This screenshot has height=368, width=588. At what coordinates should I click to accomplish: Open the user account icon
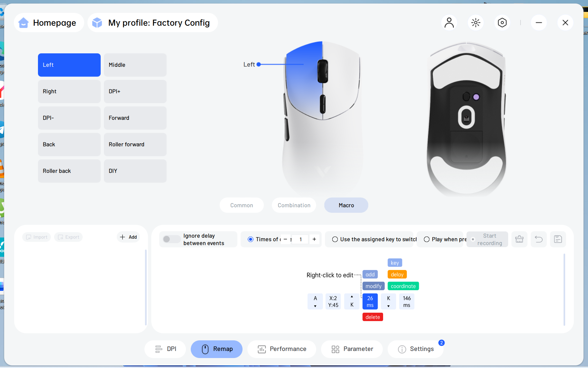(449, 23)
